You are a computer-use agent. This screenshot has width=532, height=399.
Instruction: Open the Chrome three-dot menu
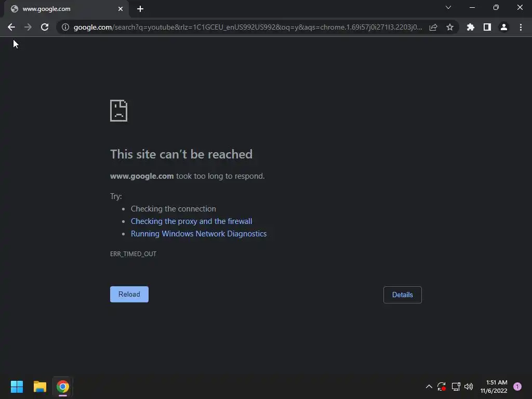pos(521,27)
